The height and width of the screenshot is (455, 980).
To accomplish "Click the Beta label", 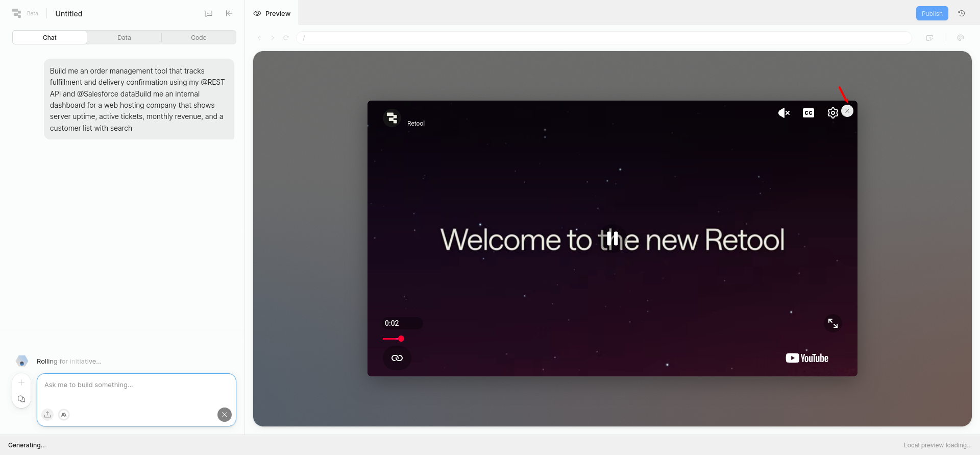I will [33, 14].
